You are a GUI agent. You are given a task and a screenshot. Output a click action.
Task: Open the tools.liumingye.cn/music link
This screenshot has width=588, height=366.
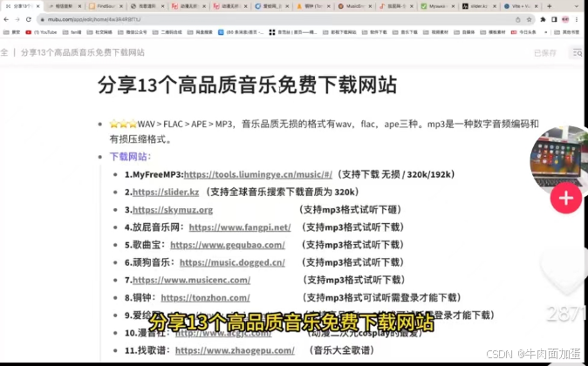tap(258, 174)
